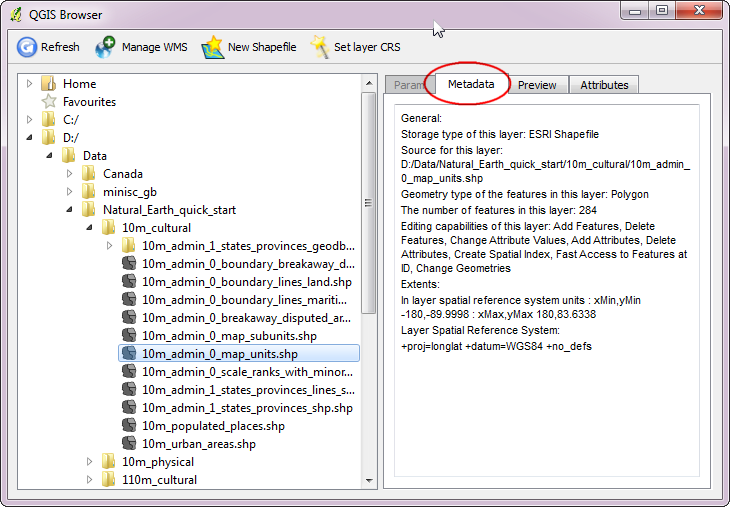Viewport: 730px width, 507px height.
Task: Collapse the Natural_Earth_quick_start node
Action: (69, 210)
